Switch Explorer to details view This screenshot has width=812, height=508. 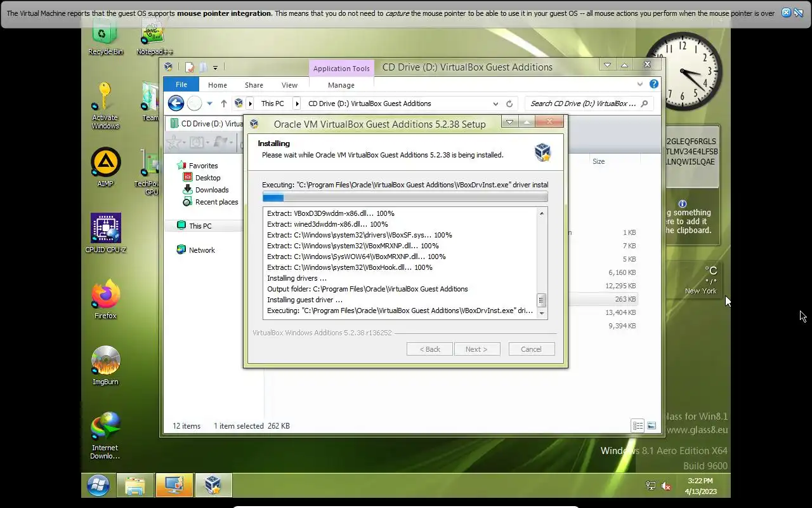(x=638, y=425)
